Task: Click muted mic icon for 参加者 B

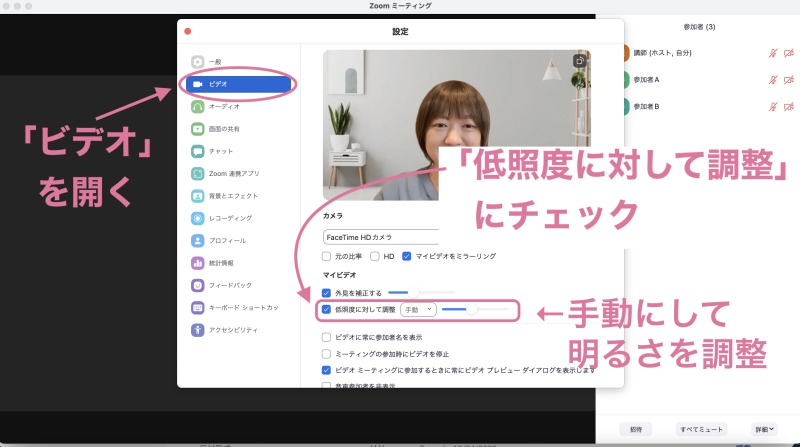Action: click(x=773, y=107)
